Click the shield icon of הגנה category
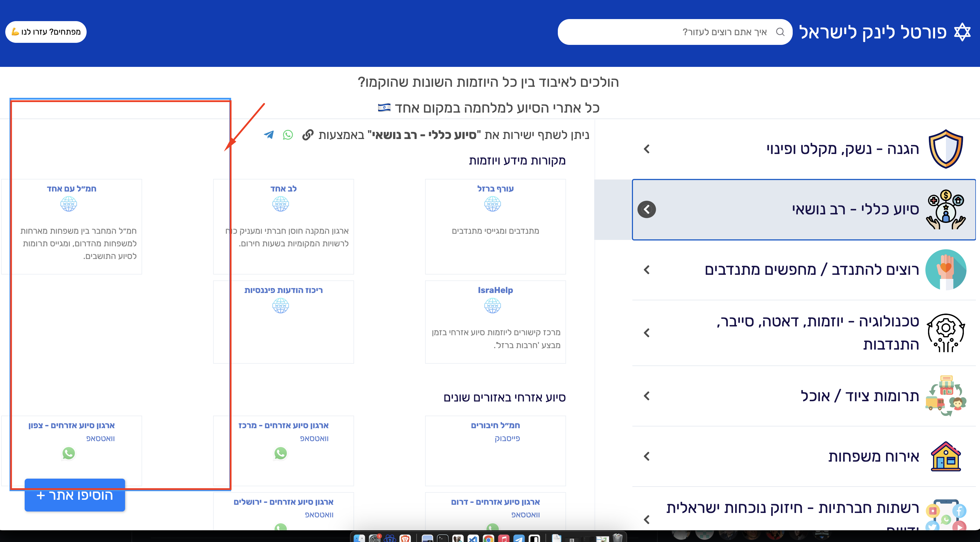The height and width of the screenshot is (542, 980). click(946, 149)
